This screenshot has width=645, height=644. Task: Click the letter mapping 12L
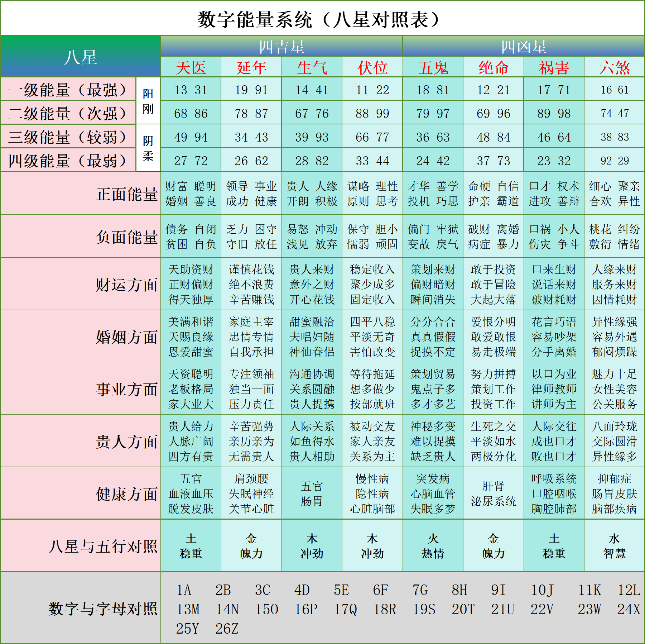coord(629,590)
